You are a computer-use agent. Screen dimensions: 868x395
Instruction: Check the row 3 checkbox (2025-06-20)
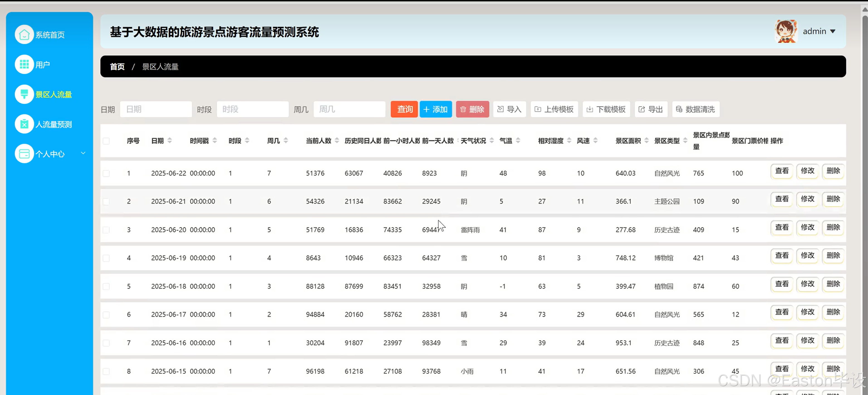[x=106, y=230]
